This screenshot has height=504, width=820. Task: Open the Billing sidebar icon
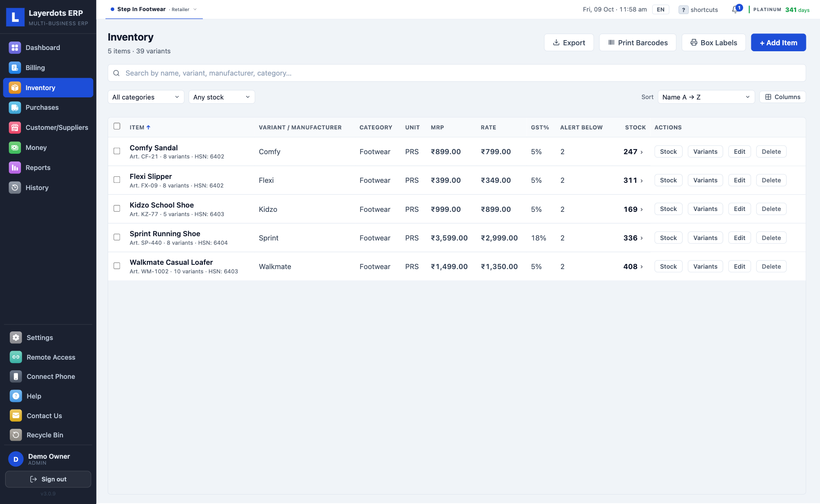click(x=15, y=67)
